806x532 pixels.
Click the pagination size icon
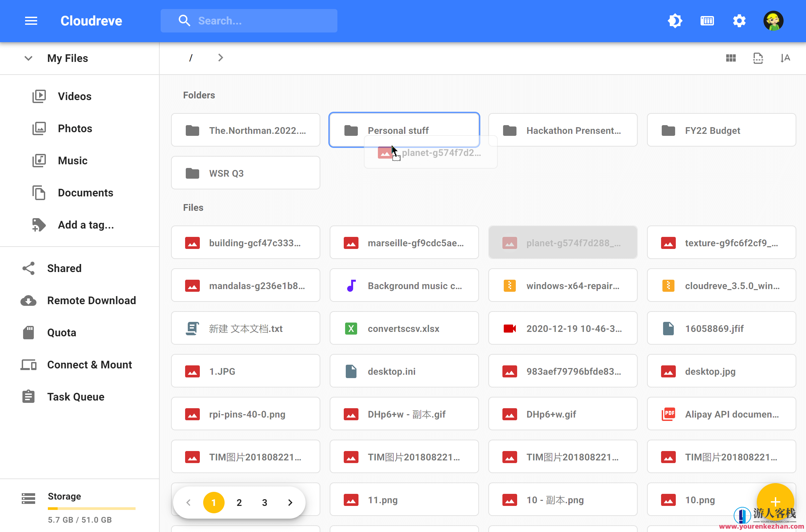[757, 58]
